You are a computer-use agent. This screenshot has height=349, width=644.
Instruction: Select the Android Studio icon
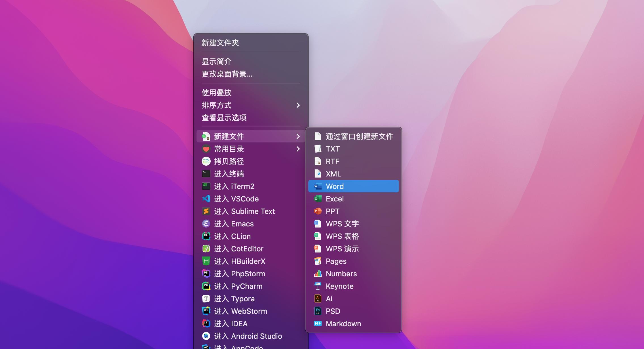pyautogui.click(x=206, y=336)
